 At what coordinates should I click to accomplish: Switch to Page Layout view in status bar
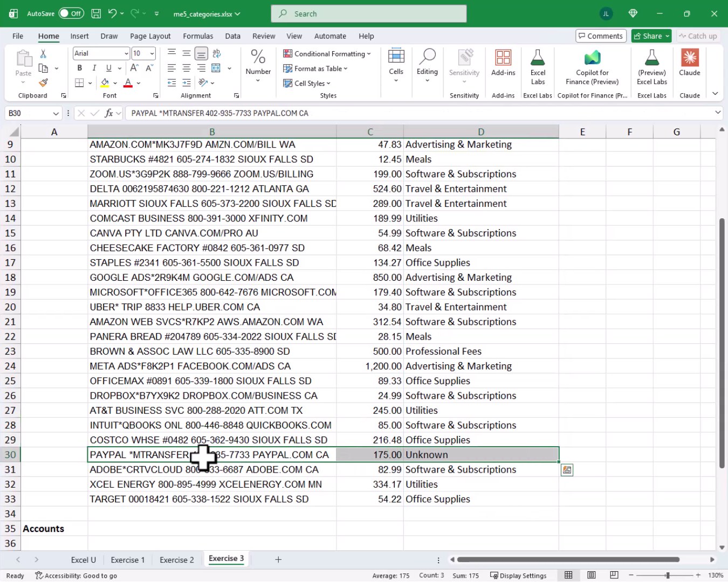(592, 576)
